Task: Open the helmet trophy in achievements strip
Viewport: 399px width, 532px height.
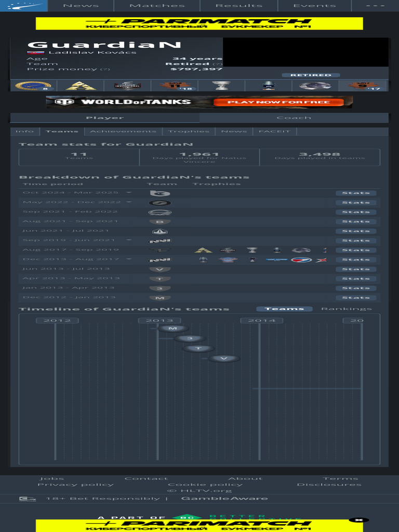Action: coord(268,86)
